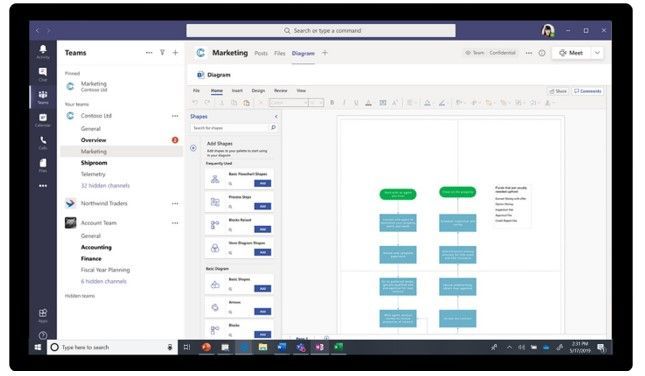Open the channel more options ellipsis near Meet

529,53
